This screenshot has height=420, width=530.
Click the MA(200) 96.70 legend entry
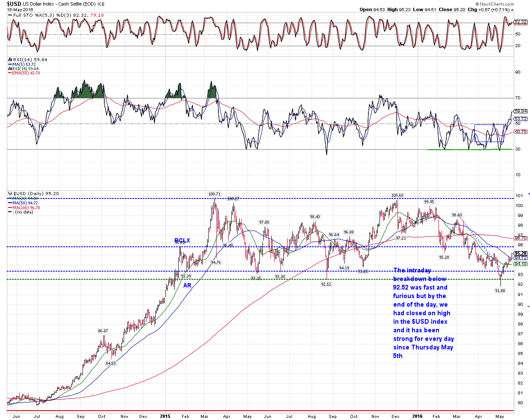point(24,208)
